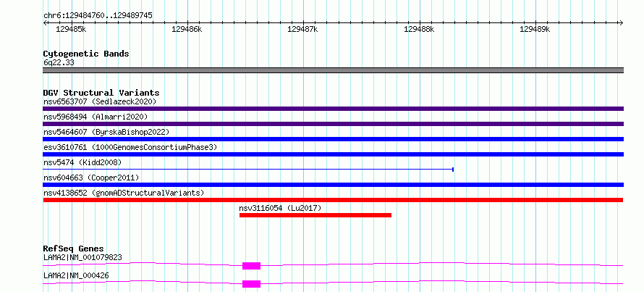Click the end tick of the nsv5474 line
The height and width of the screenshot is (292, 644).
453,170
